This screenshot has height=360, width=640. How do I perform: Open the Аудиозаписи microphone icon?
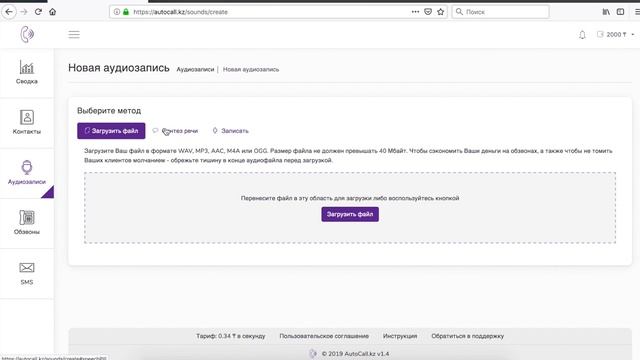click(27, 167)
